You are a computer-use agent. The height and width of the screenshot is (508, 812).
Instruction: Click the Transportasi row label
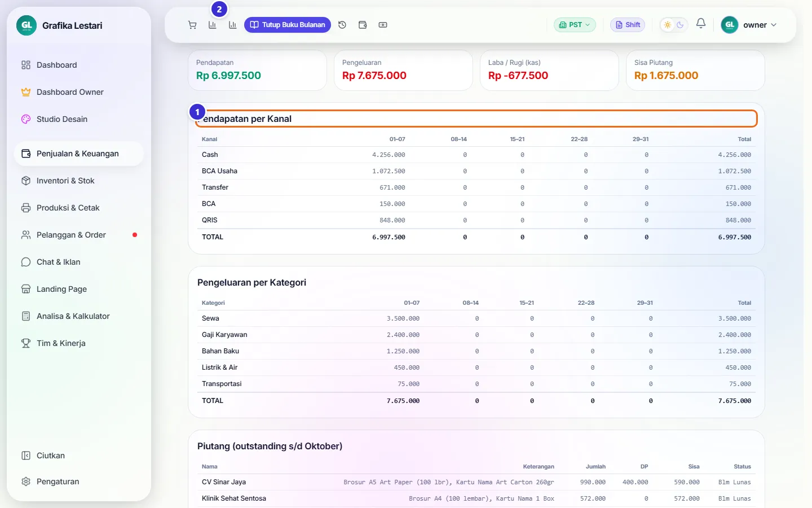(x=222, y=384)
